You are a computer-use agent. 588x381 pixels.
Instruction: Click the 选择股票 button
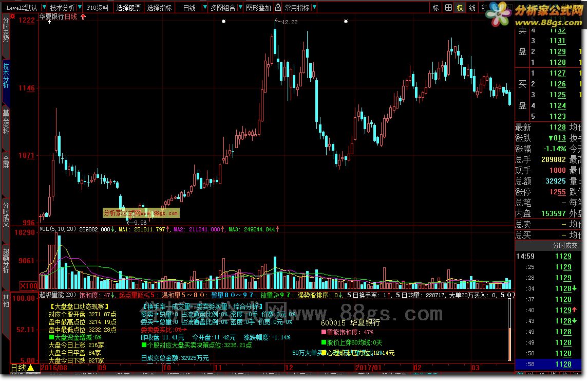pyautogui.click(x=128, y=8)
